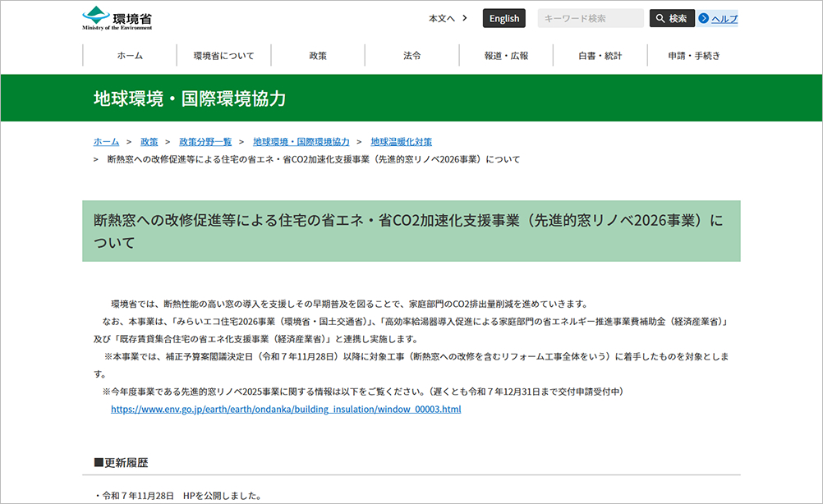The height and width of the screenshot is (504, 823).
Task: Switch to the English version of the site
Action: tap(503, 17)
